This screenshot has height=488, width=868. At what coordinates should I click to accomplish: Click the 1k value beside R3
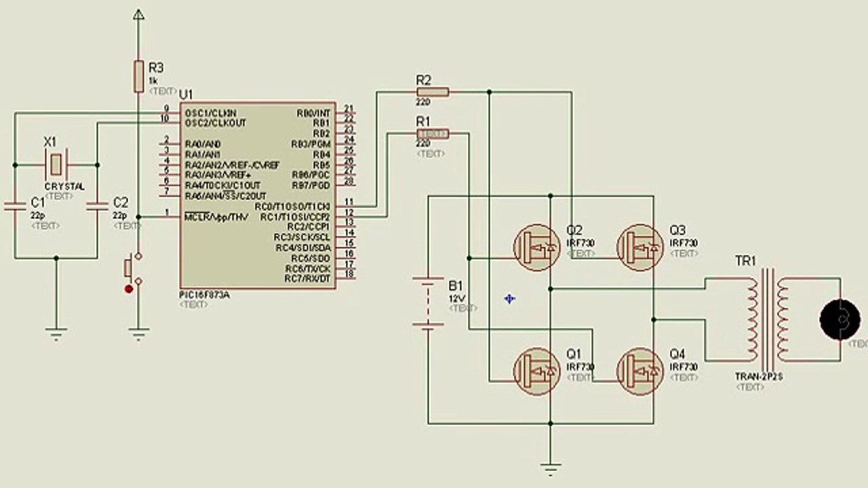(153, 80)
